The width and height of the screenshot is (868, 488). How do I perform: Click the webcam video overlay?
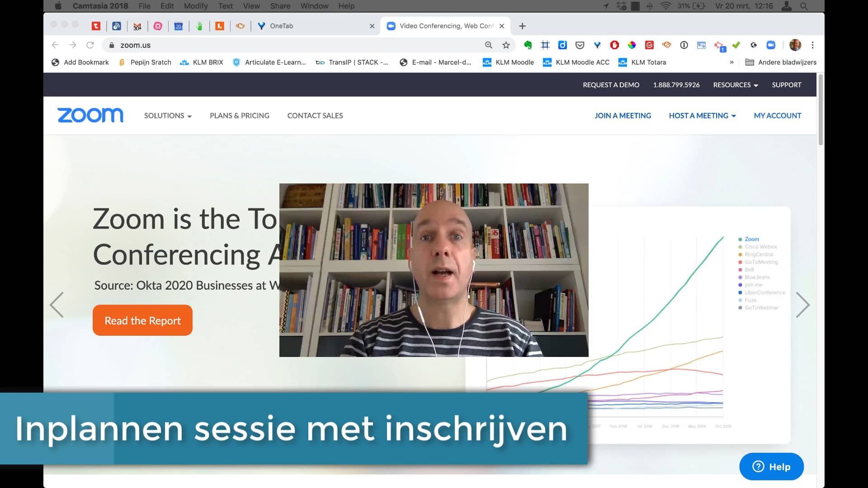click(434, 270)
